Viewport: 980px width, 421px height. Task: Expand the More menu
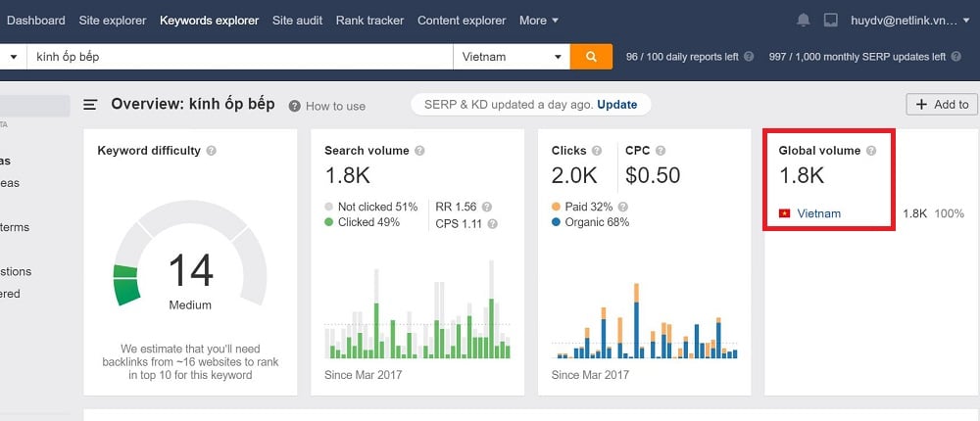coord(539,21)
